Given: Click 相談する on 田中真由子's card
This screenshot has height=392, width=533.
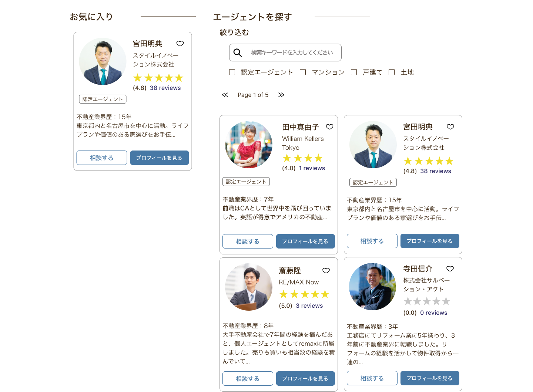Looking at the screenshot, I should [248, 241].
